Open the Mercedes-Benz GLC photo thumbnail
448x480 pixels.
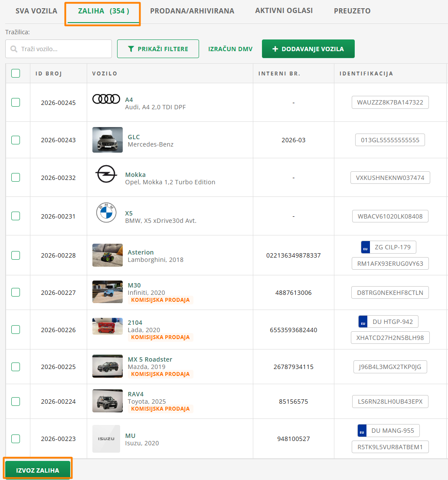click(108, 140)
